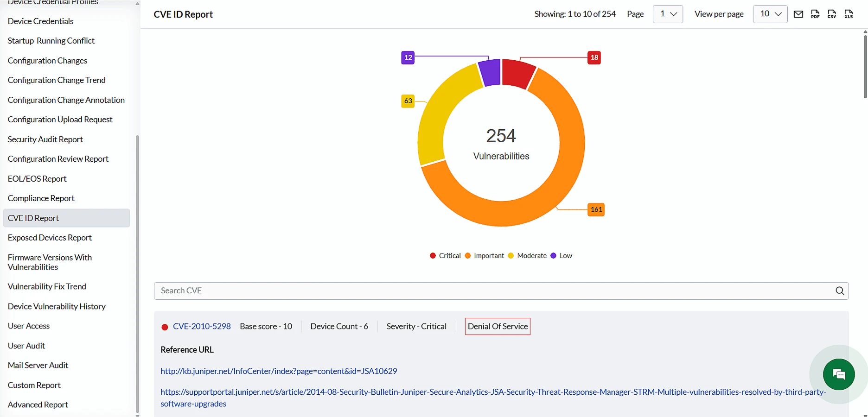This screenshot has width=868, height=417.
Task: Click the search magnifier icon
Action: [840, 291]
